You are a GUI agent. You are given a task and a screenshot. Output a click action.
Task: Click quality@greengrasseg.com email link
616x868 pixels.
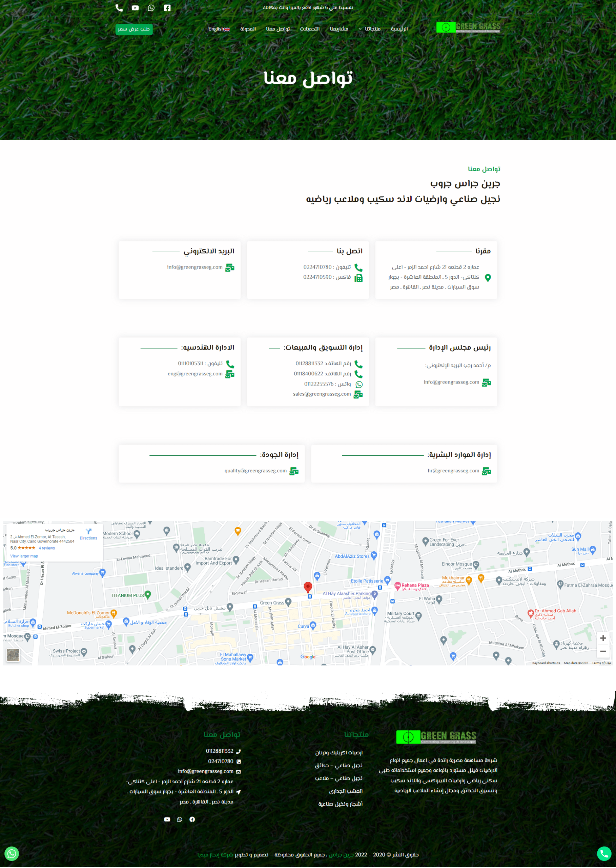(x=255, y=471)
